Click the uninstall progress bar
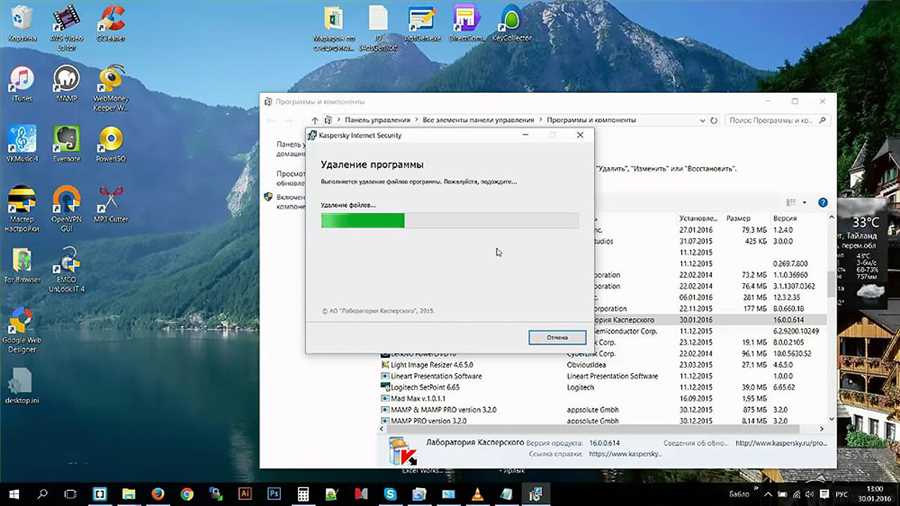This screenshot has width=900, height=506. (x=450, y=220)
